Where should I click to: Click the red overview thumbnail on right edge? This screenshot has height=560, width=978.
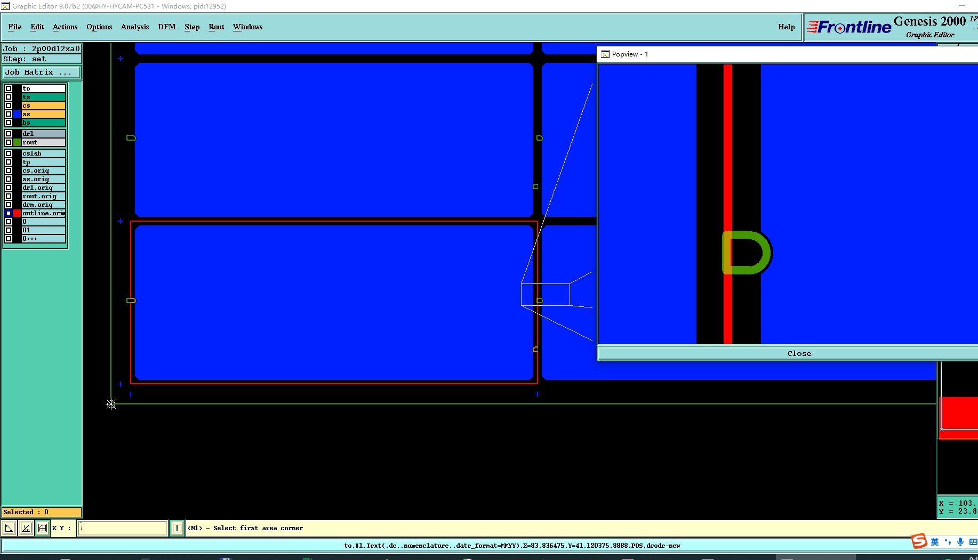tap(958, 418)
